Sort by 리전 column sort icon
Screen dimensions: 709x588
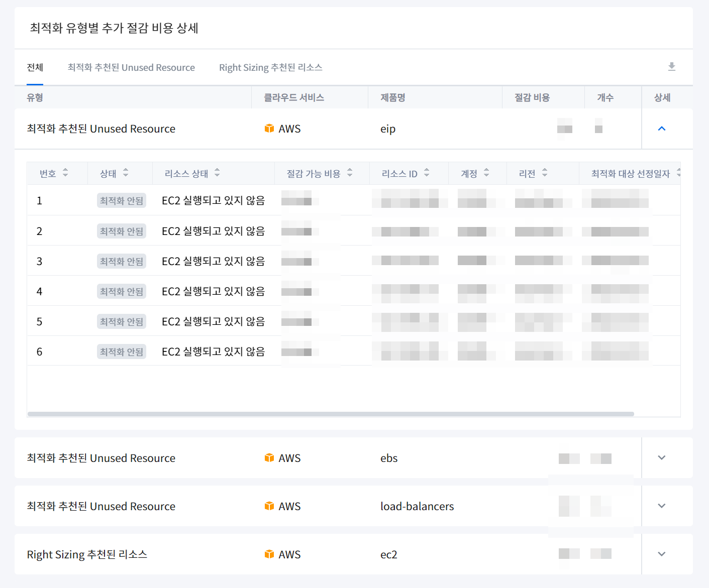pyautogui.click(x=545, y=173)
